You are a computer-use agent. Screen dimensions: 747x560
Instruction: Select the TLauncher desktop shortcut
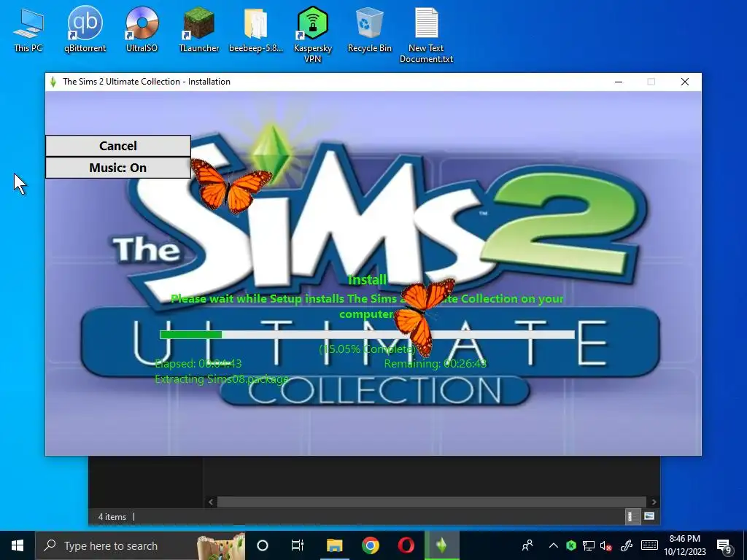(198, 31)
